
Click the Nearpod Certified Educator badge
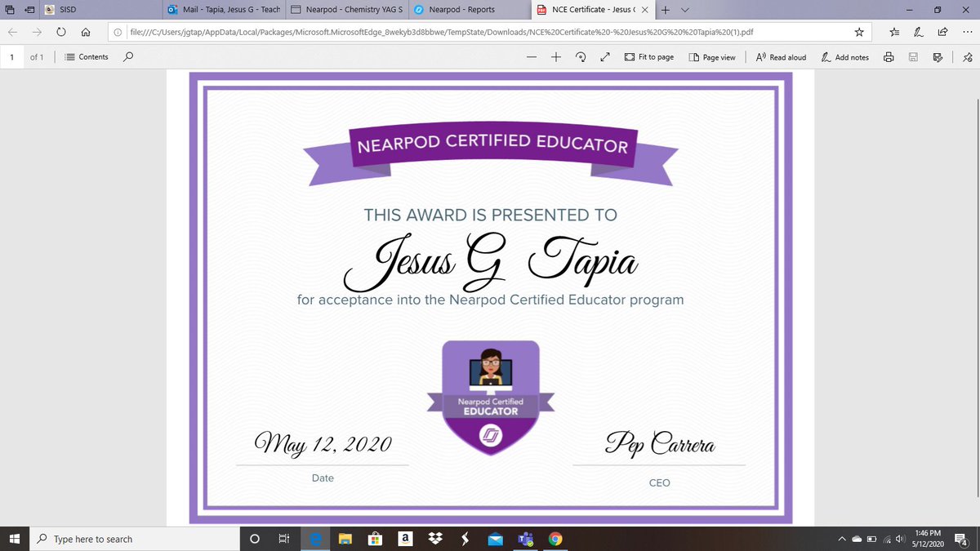click(491, 398)
